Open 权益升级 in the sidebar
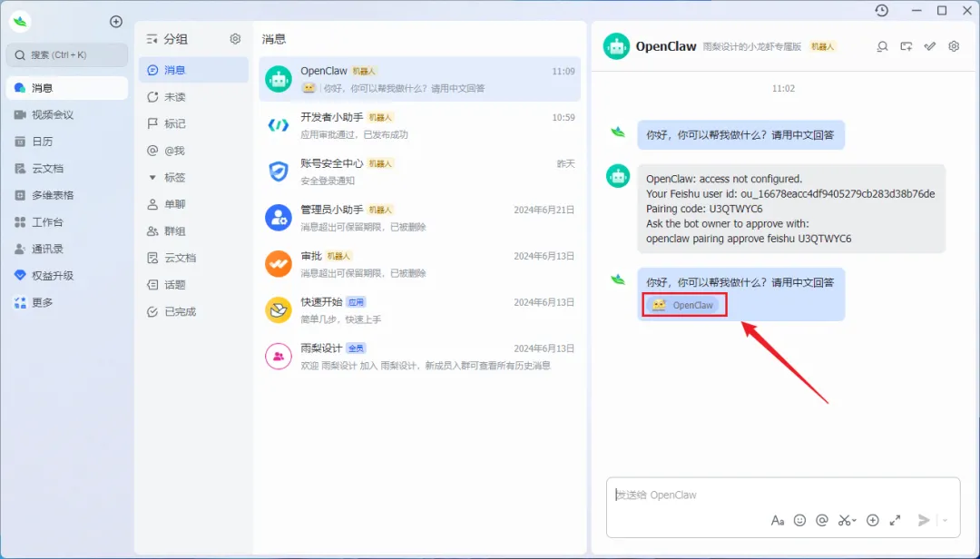Screen dimensions: 980x559 point(67,276)
